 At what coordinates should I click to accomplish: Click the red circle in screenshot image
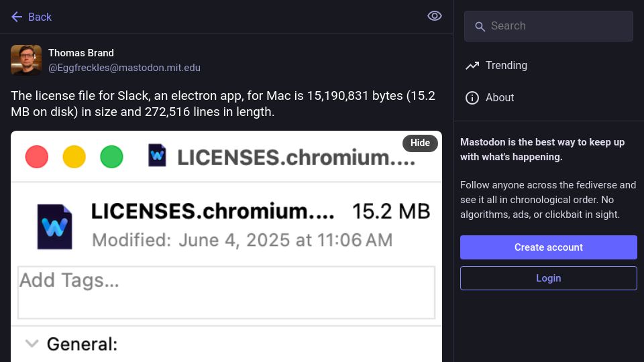pos(36,157)
